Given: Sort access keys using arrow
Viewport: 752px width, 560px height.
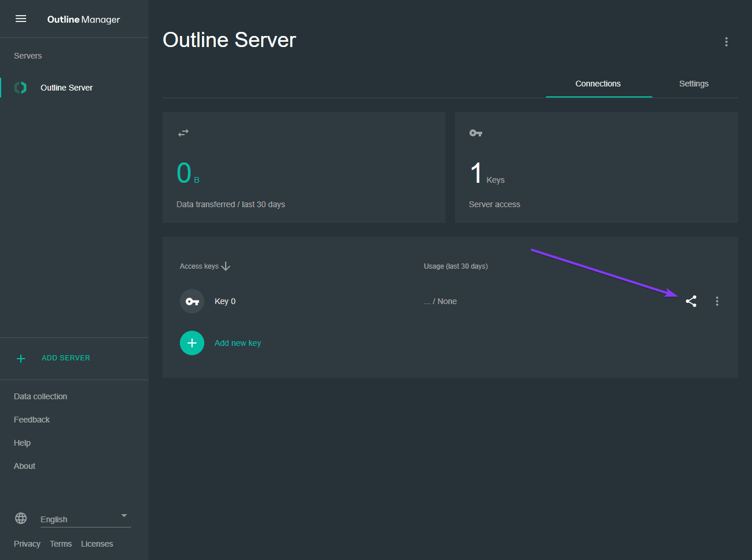Looking at the screenshot, I should tap(226, 266).
